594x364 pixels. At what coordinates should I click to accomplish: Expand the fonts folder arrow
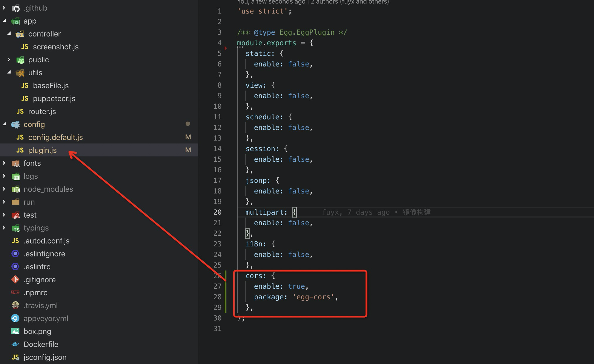[x=4, y=163]
